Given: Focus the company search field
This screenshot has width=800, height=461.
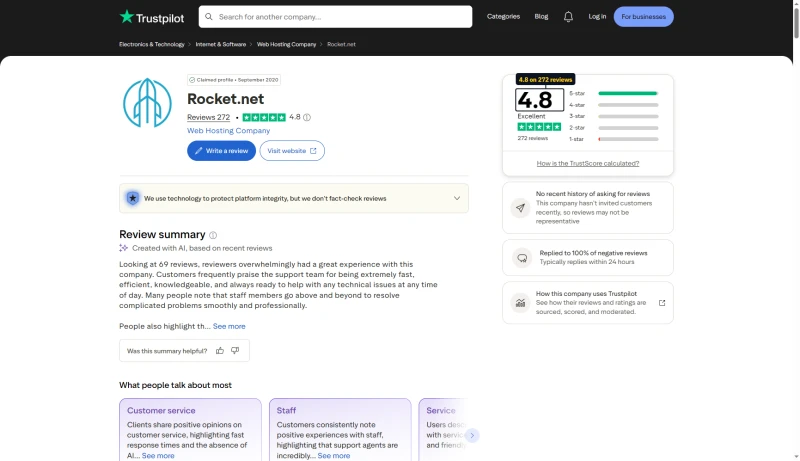Looking at the screenshot, I should (x=335, y=17).
